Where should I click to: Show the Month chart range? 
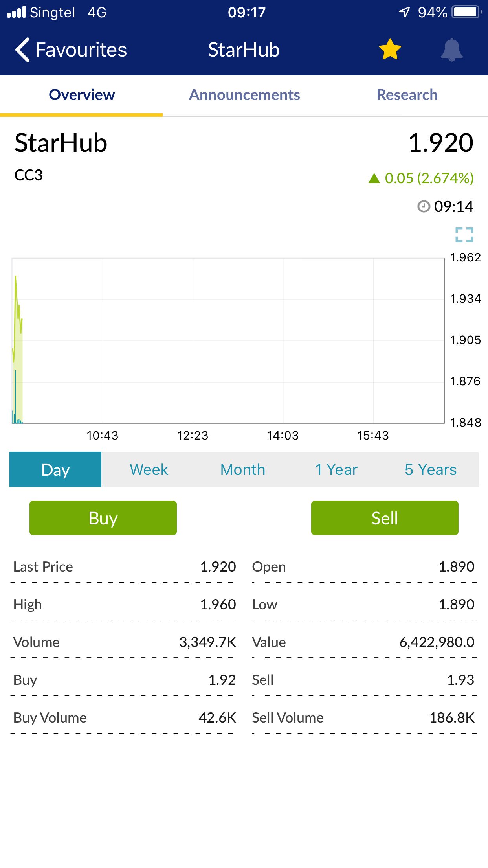(243, 469)
